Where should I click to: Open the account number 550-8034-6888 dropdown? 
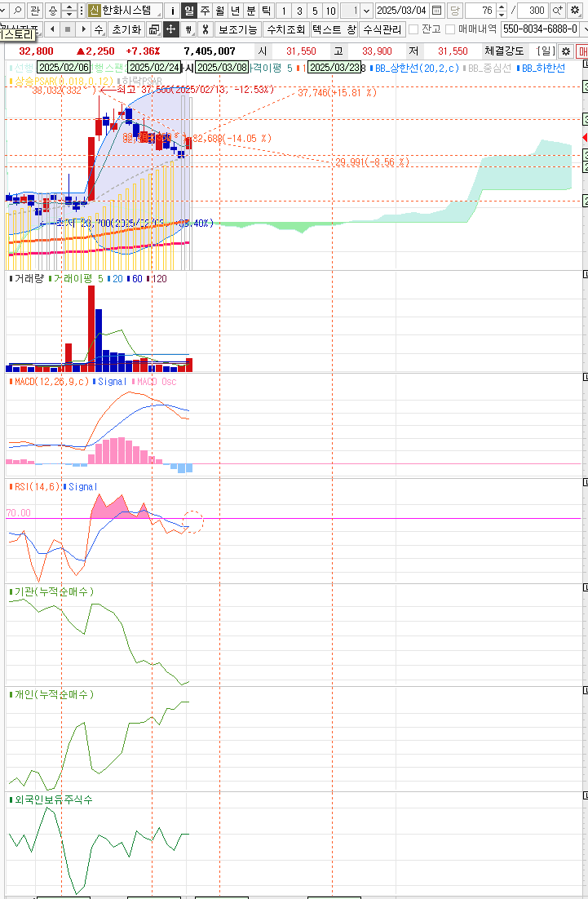582,29
